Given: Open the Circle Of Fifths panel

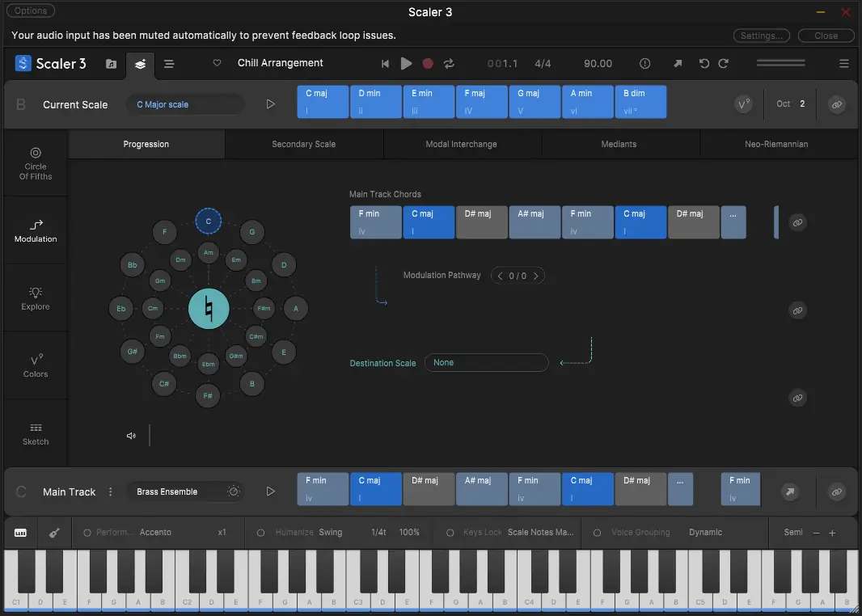Looking at the screenshot, I should point(36,163).
